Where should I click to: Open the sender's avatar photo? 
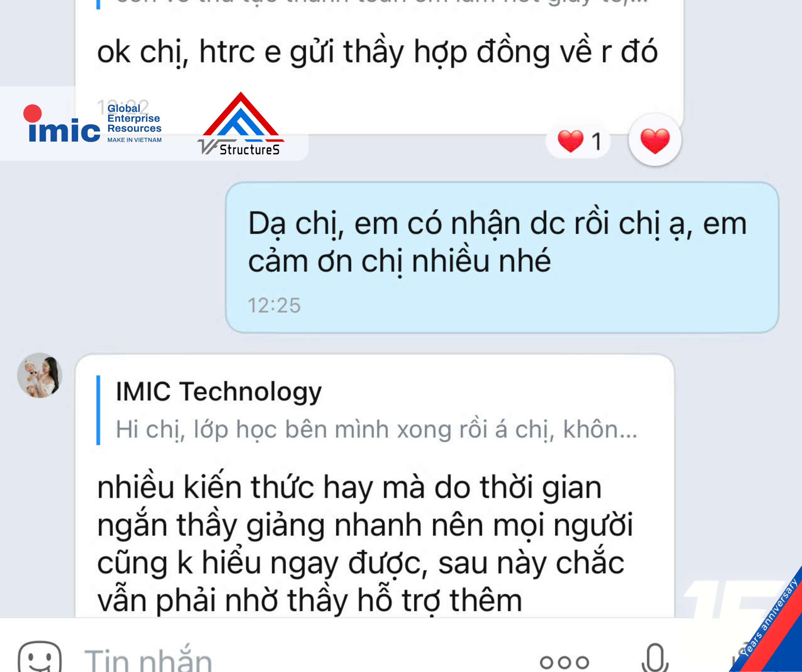(40, 375)
